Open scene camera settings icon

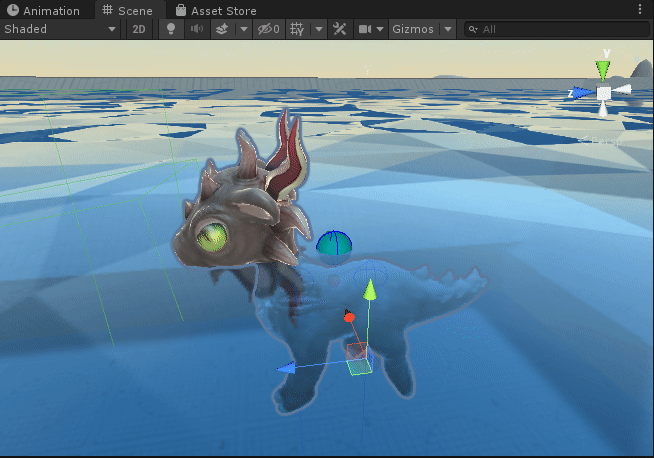point(365,29)
